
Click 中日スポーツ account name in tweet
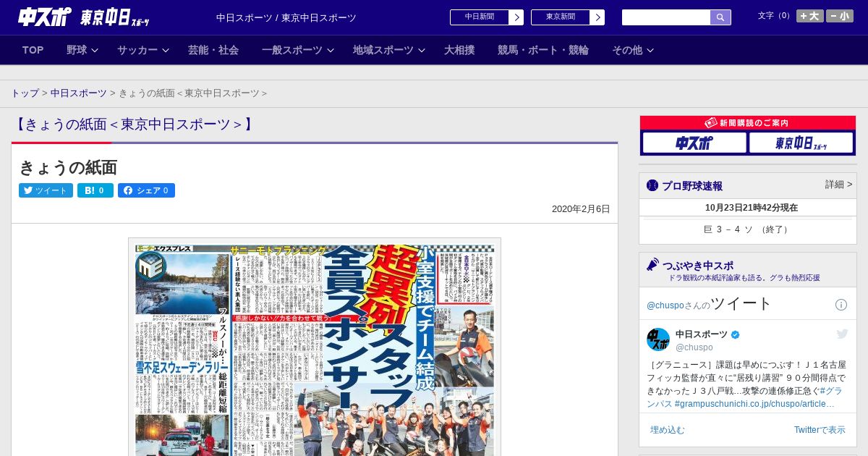(x=702, y=334)
